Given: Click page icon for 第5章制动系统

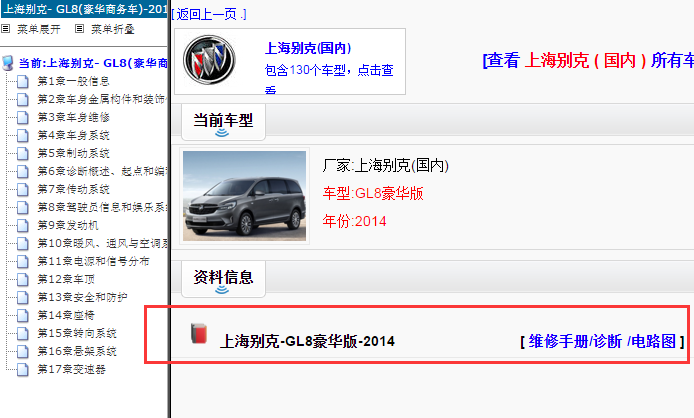Looking at the screenshot, I should [x=23, y=153].
